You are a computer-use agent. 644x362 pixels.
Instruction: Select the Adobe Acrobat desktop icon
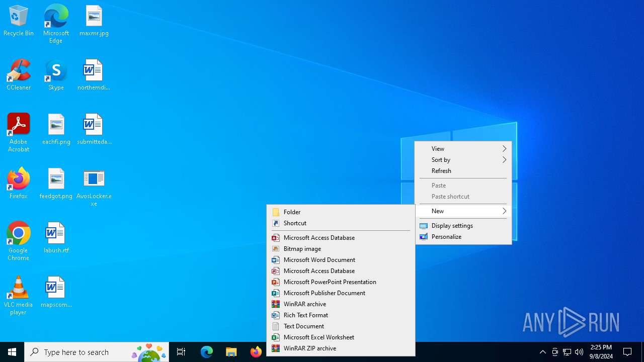tap(19, 133)
